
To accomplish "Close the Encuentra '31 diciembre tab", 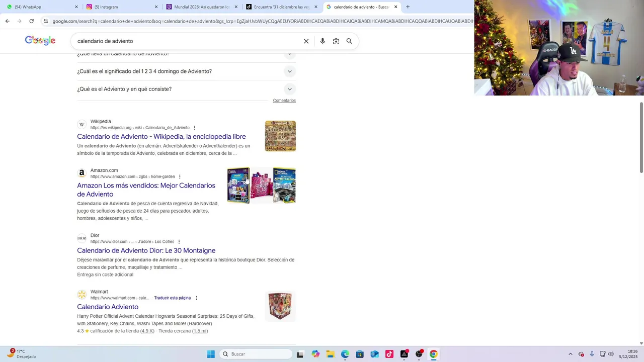I will [x=316, y=7].
